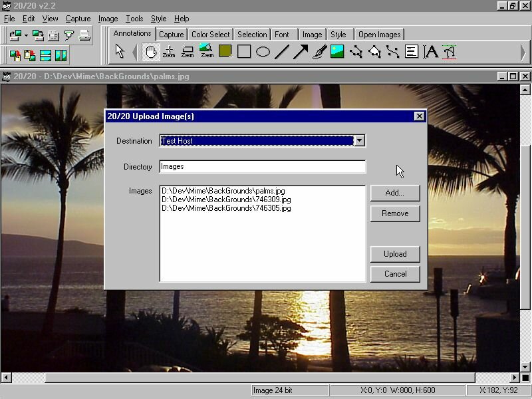The image size is (532, 399).
Task: Expand the capture button dropdown arrow
Action: [x=26, y=36]
